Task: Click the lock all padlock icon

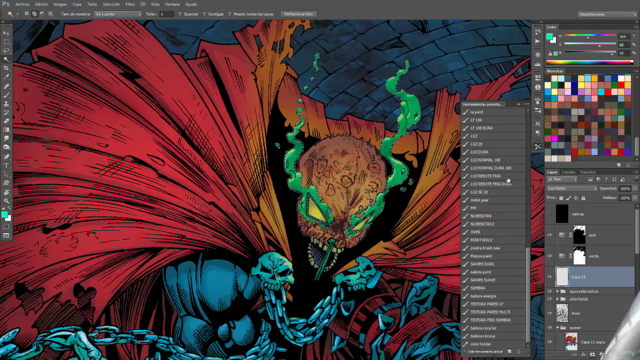Action: point(583,198)
